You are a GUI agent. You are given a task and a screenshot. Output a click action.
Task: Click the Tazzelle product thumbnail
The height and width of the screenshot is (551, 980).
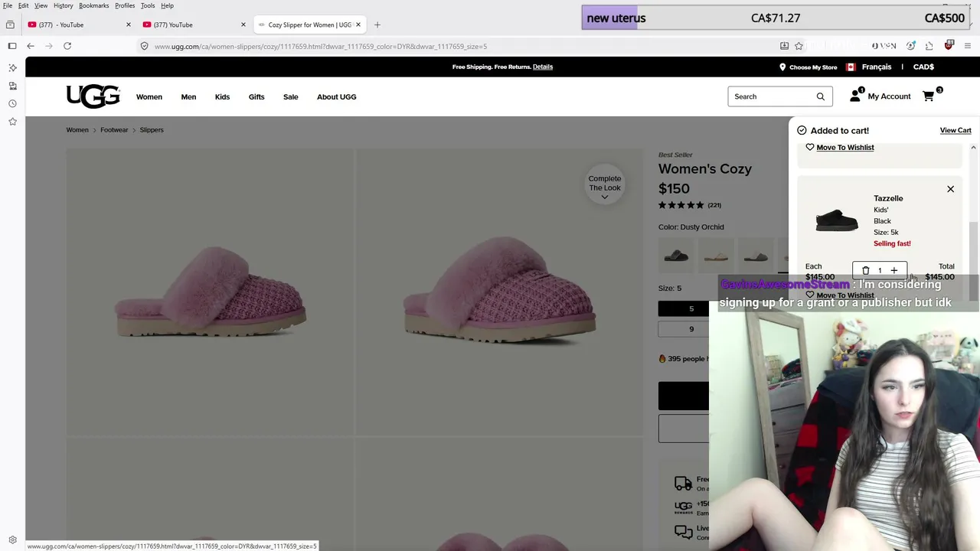(x=837, y=220)
